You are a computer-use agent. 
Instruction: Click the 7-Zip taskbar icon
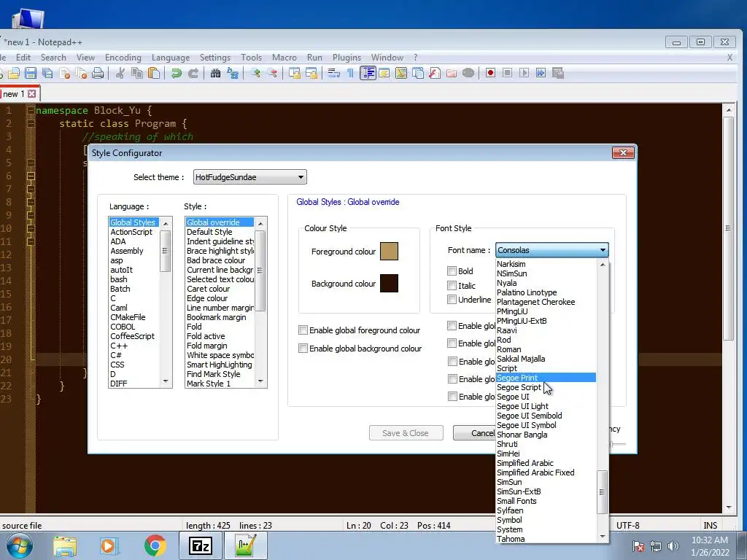click(x=200, y=545)
